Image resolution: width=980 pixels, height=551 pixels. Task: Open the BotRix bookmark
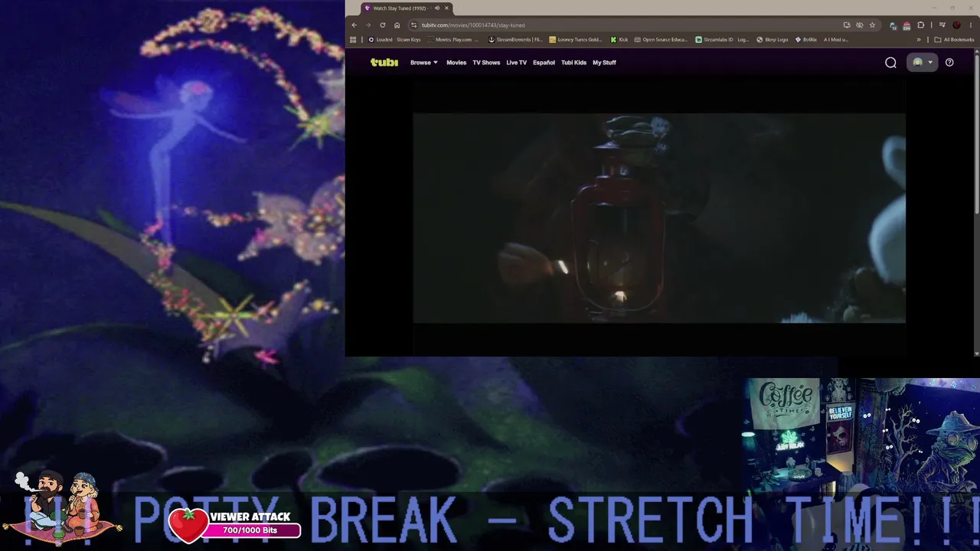click(807, 40)
